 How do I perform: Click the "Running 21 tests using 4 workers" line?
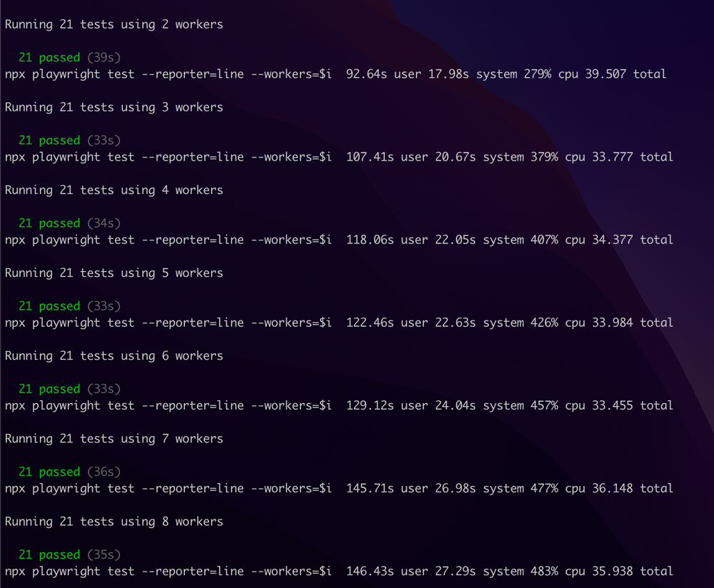click(x=114, y=190)
